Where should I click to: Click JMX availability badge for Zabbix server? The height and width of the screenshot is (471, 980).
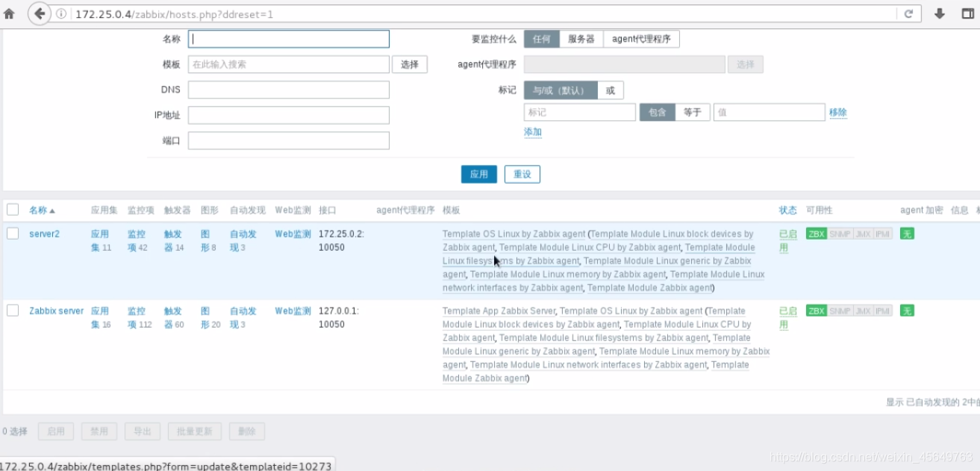(x=864, y=311)
